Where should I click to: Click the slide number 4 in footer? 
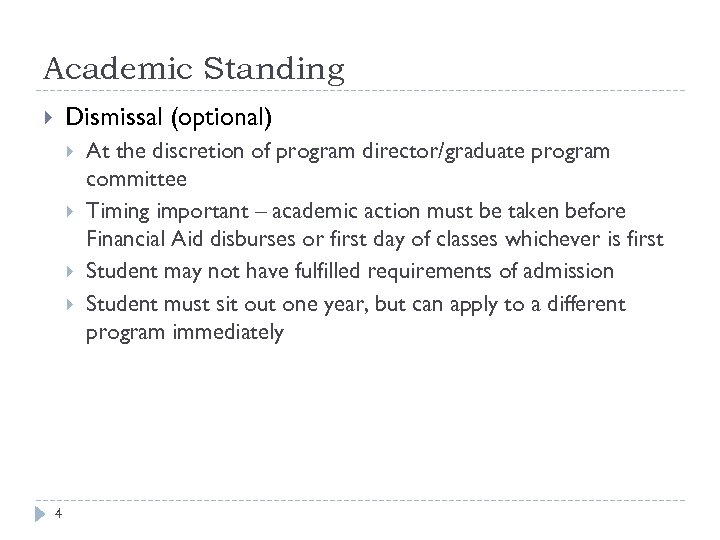tap(60, 515)
